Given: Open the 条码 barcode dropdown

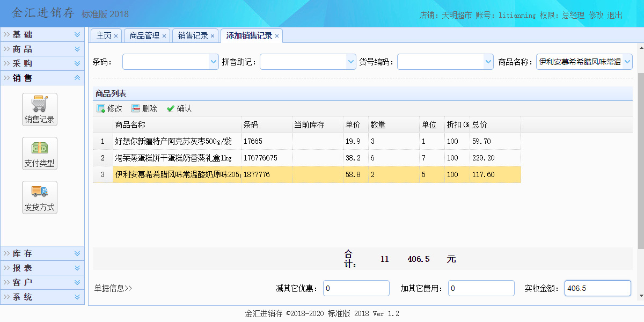Looking at the screenshot, I should pyautogui.click(x=213, y=62).
